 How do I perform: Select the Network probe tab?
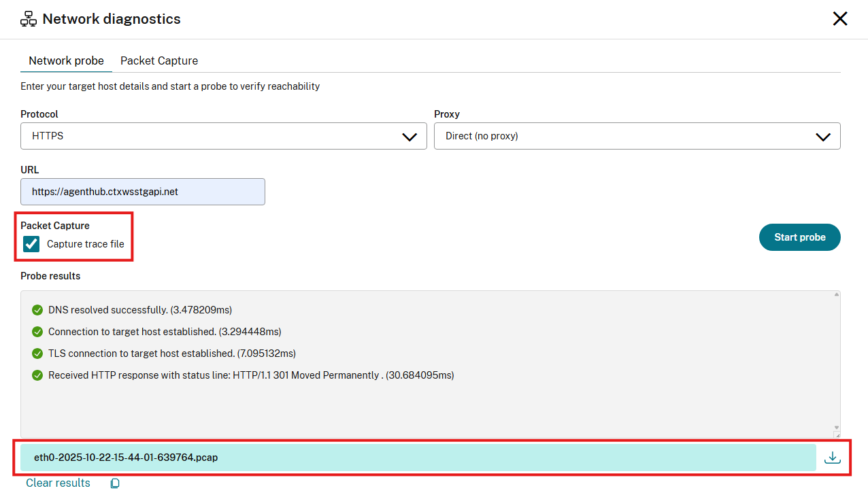(x=66, y=61)
